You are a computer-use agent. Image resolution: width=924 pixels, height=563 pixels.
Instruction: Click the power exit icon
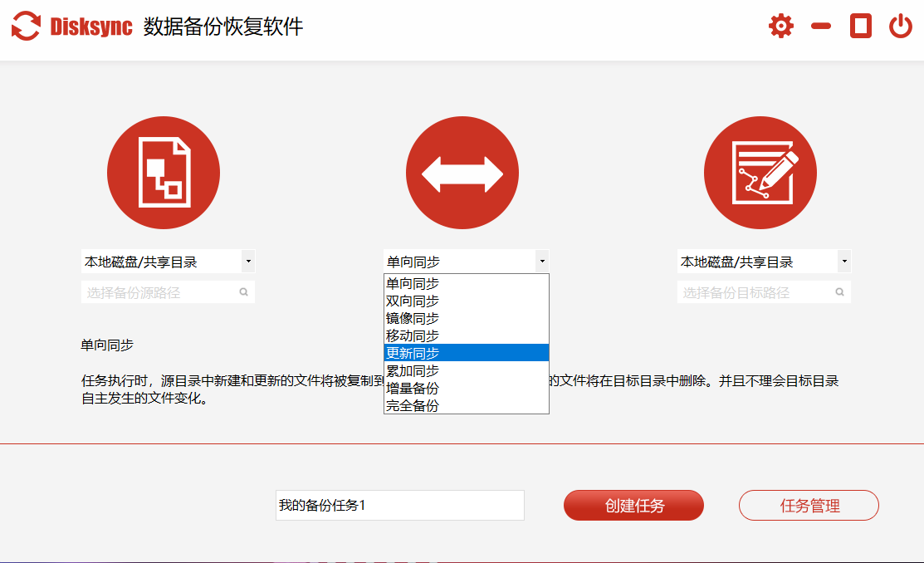point(901,26)
